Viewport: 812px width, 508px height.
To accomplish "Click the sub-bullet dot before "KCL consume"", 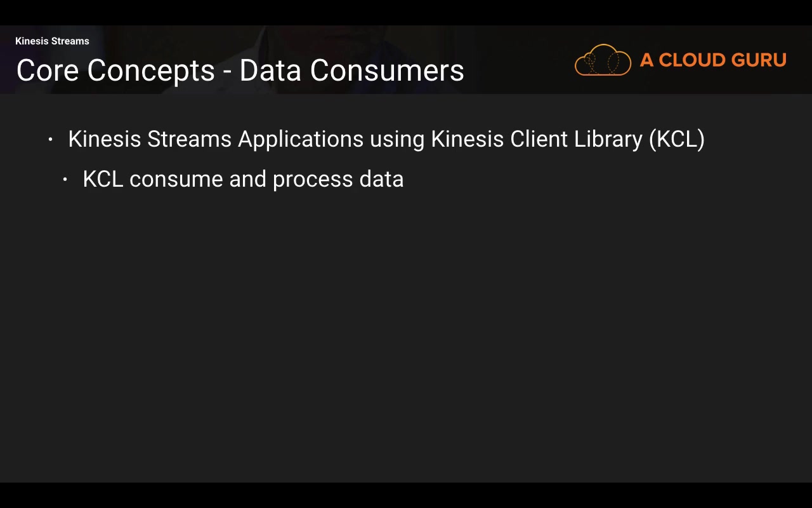I will tap(65, 180).
